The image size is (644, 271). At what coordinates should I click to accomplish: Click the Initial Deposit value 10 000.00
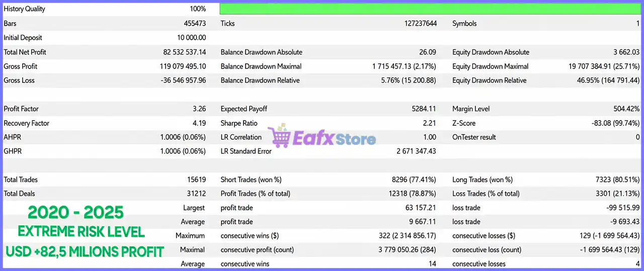(x=191, y=38)
